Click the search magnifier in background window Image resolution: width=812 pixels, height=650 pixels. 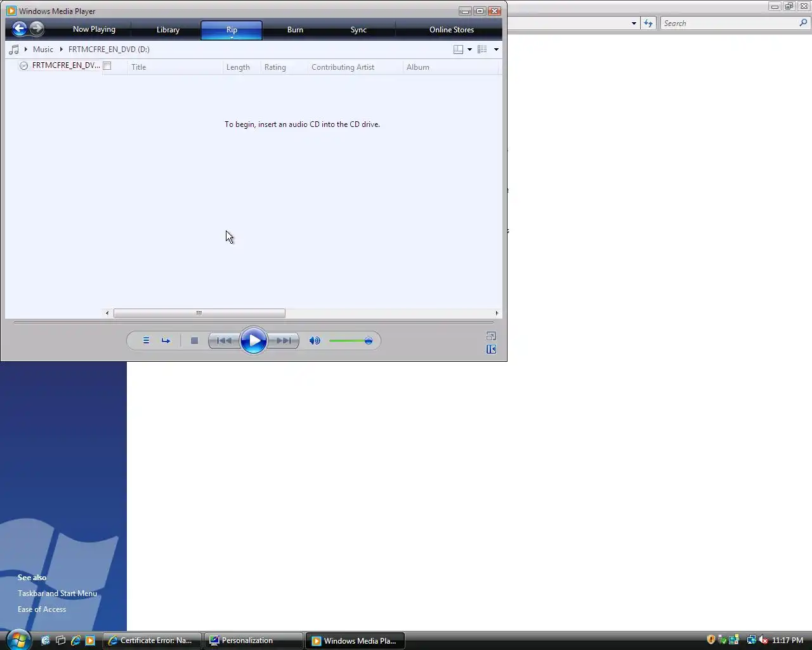click(804, 23)
